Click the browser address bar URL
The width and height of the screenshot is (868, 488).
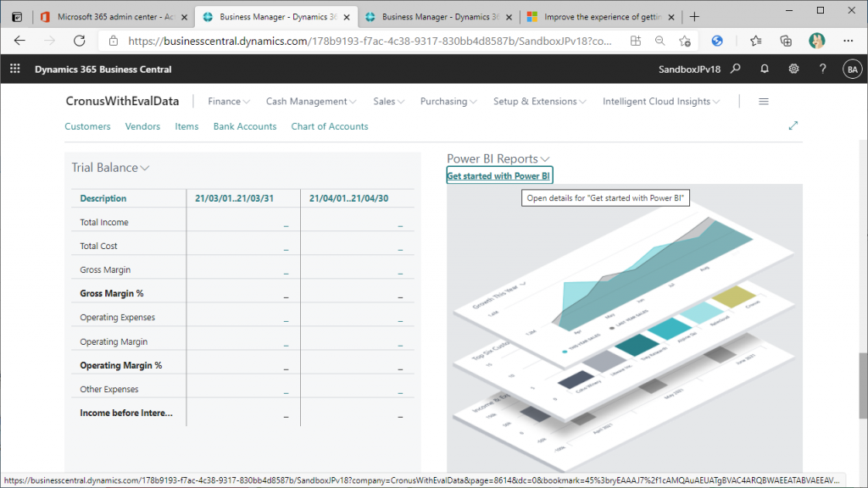pyautogui.click(x=370, y=41)
